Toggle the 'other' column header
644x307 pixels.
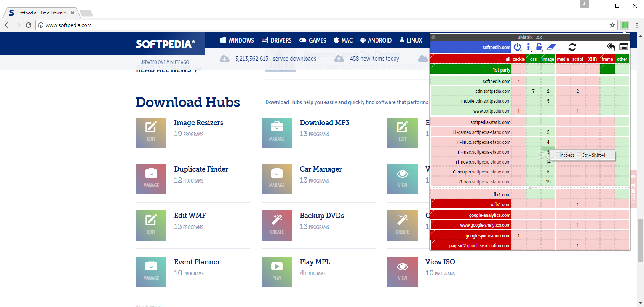[622, 59]
